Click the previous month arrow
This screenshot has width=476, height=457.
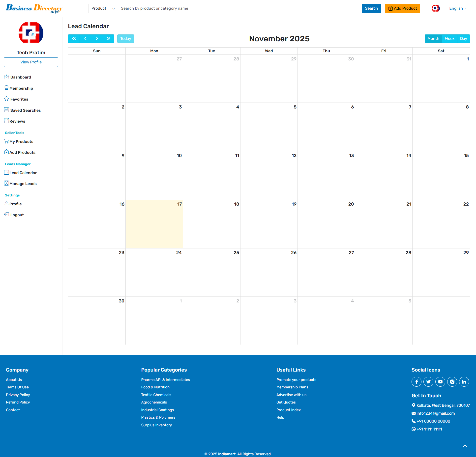[x=86, y=39]
